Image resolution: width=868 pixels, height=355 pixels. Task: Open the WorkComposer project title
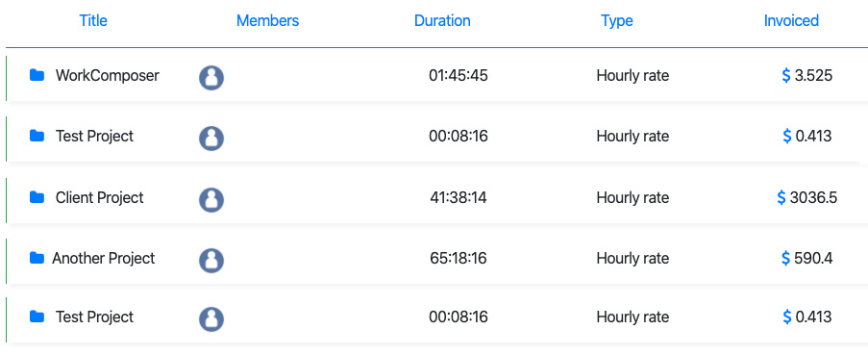click(x=108, y=75)
